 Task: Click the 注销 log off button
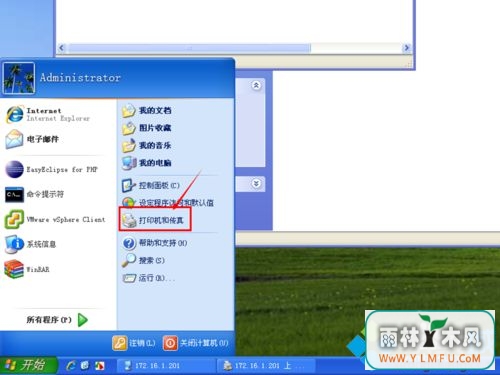tap(134, 343)
